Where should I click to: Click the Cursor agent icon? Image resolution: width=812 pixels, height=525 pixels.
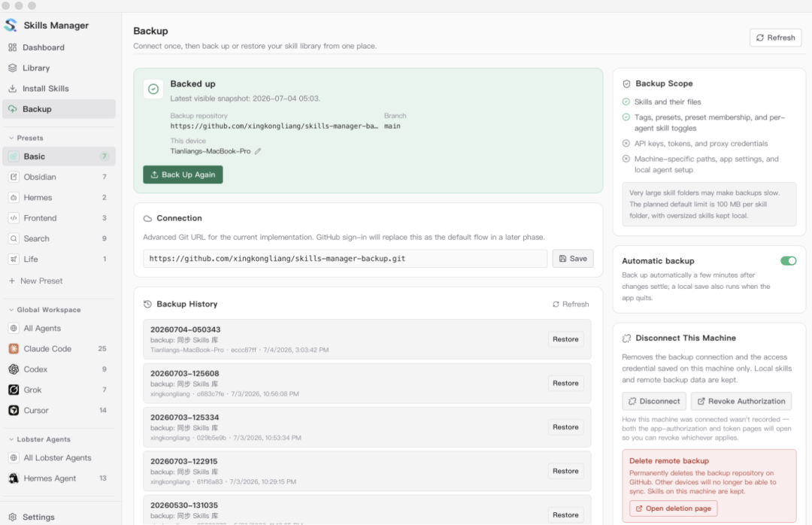coord(14,411)
